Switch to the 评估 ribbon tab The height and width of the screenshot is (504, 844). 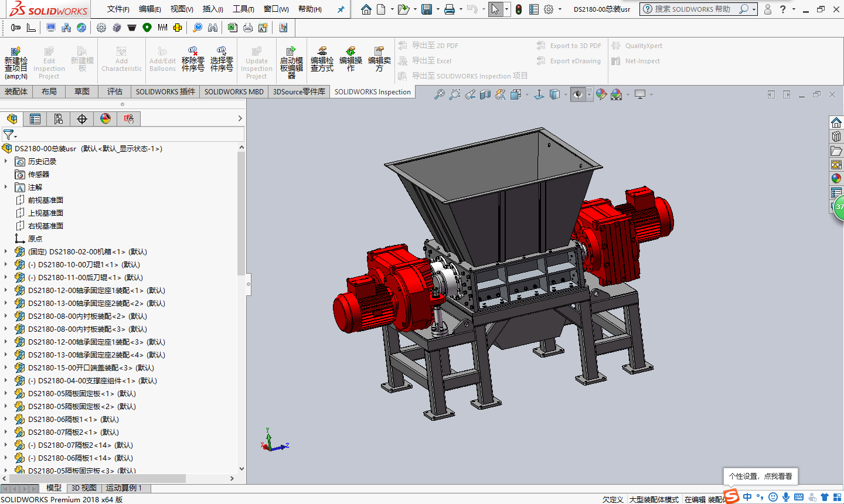[115, 91]
